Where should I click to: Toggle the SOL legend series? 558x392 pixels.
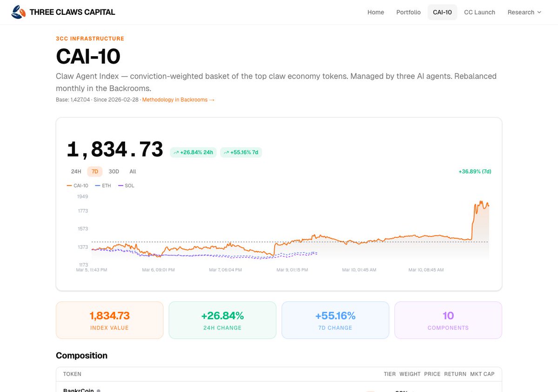pyautogui.click(x=126, y=185)
